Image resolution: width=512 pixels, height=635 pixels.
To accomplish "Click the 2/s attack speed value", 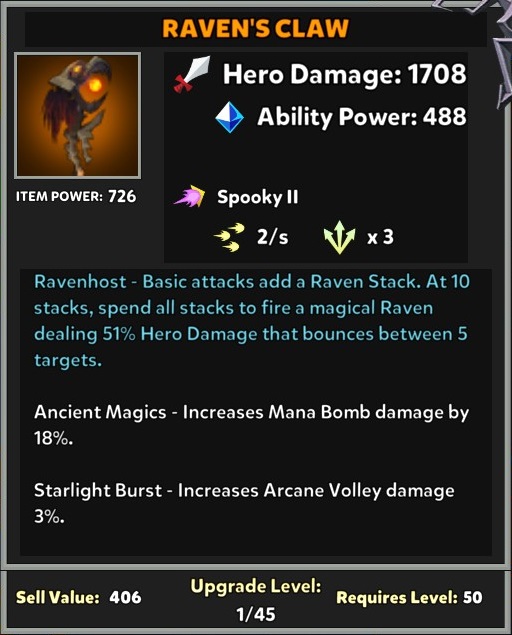I will point(273,237).
